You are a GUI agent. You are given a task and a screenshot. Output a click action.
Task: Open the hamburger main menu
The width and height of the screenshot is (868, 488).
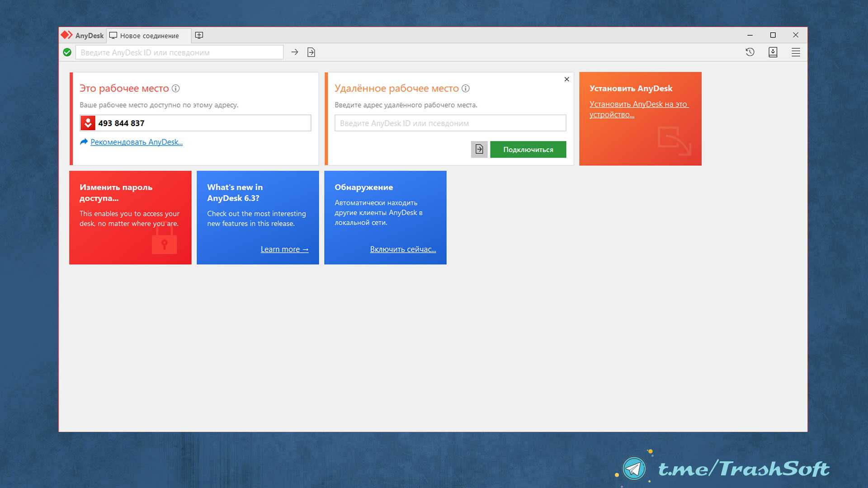pyautogui.click(x=796, y=52)
